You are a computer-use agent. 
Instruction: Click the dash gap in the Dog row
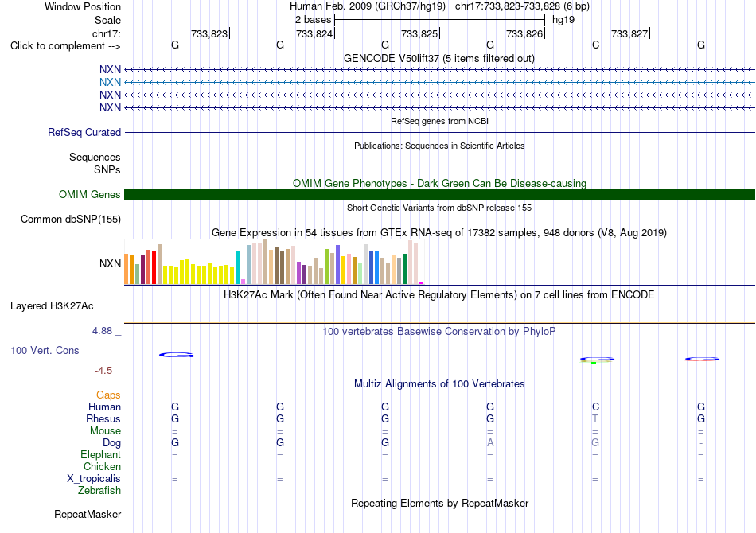(x=700, y=443)
